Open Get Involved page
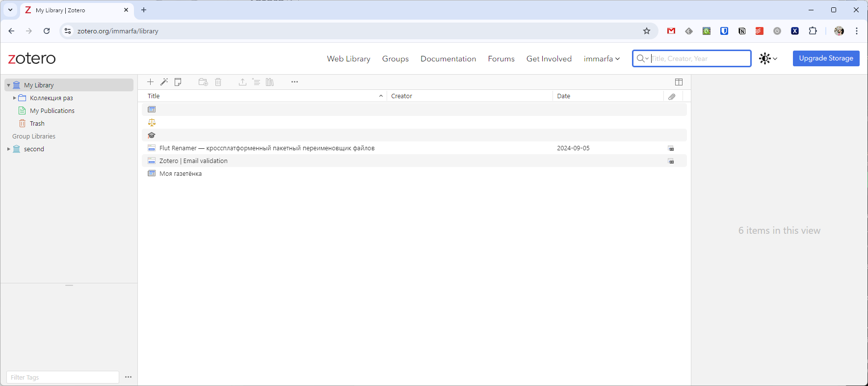Viewport: 868px width, 386px height. (x=549, y=58)
